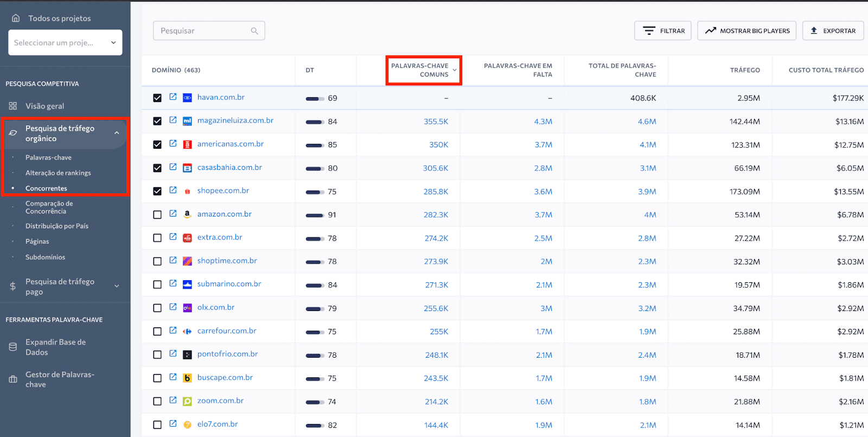Viewport: 868px width, 437px height.
Task: Click 3.7M missing keywords for americanas.com.br
Action: pos(543,145)
